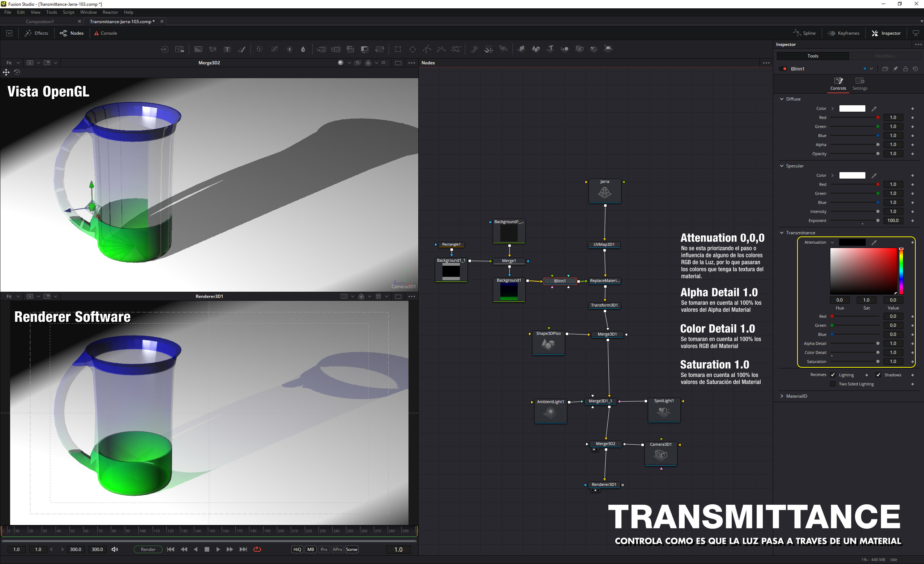Uncheck the Receives Lighting checkbox
This screenshot has width=924, height=564.
coord(833,375)
